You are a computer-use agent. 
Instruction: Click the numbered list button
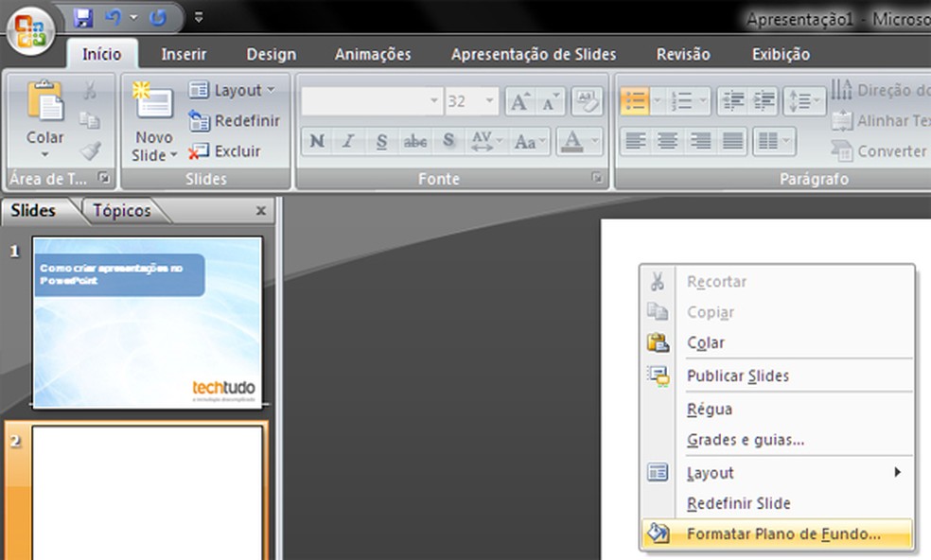[x=681, y=101]
